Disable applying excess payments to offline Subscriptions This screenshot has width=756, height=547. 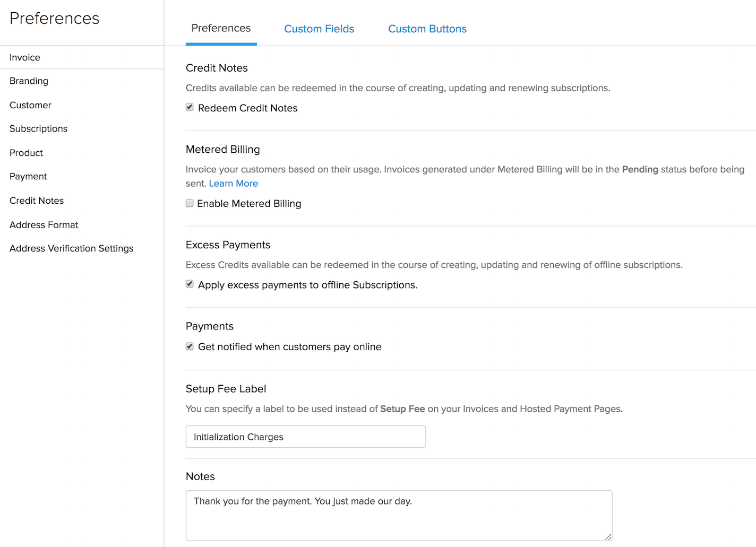click(x=190, y=284)
